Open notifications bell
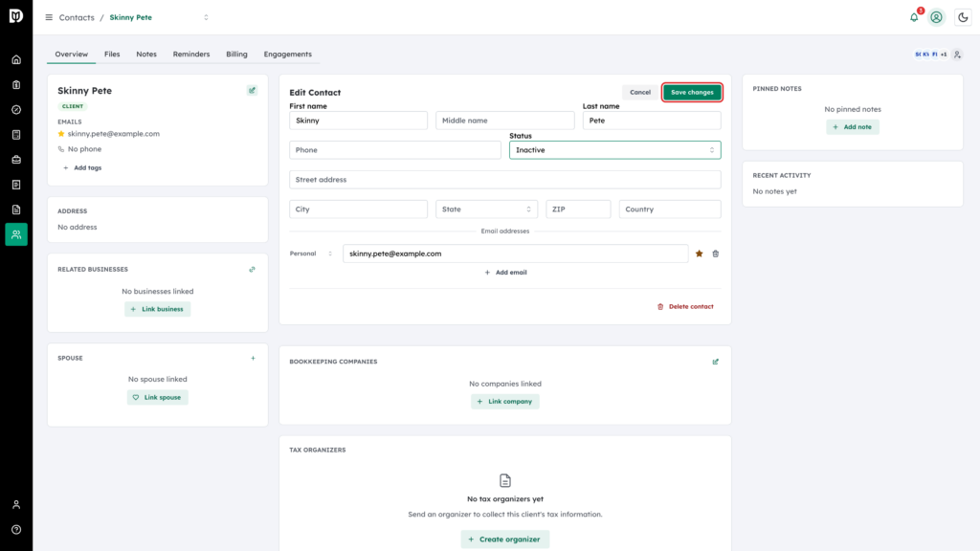980x551 pixels. click(914, 17)
